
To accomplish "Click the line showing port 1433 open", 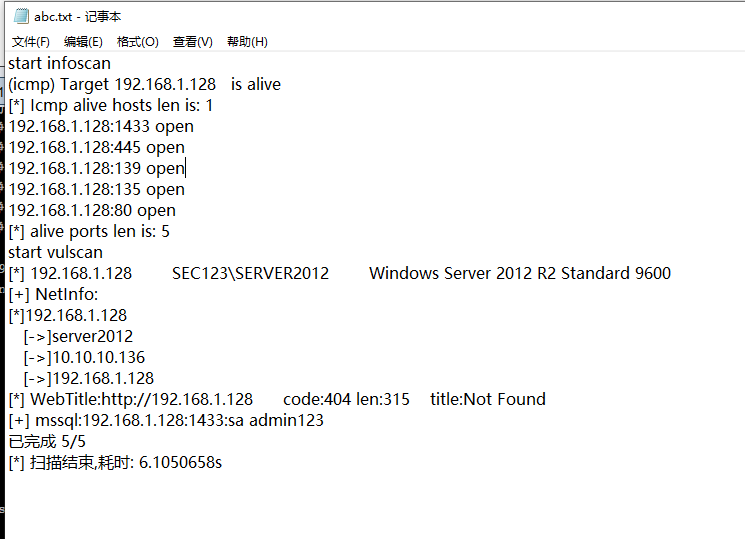I will pos(101,126).
